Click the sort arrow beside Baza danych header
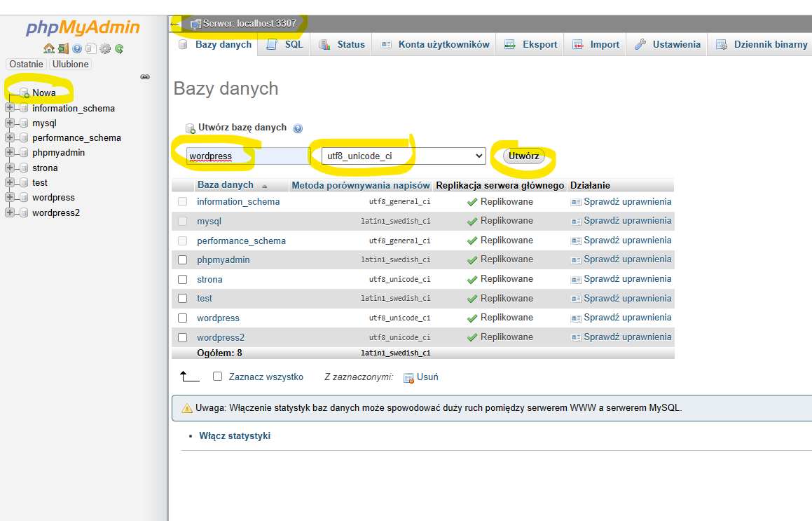Viewport: 812px width, 521px height. tap(265, 186)
